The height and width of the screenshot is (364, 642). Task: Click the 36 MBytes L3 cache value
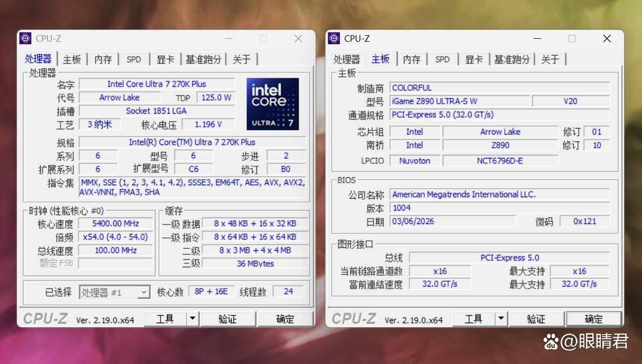click(x=255, y=263)
